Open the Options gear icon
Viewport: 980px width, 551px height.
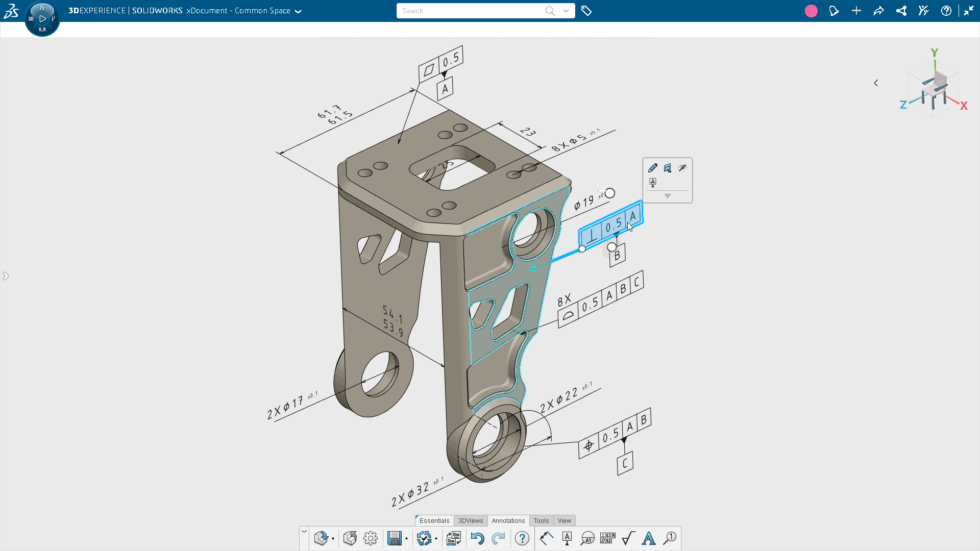click(x=371, y=538)
